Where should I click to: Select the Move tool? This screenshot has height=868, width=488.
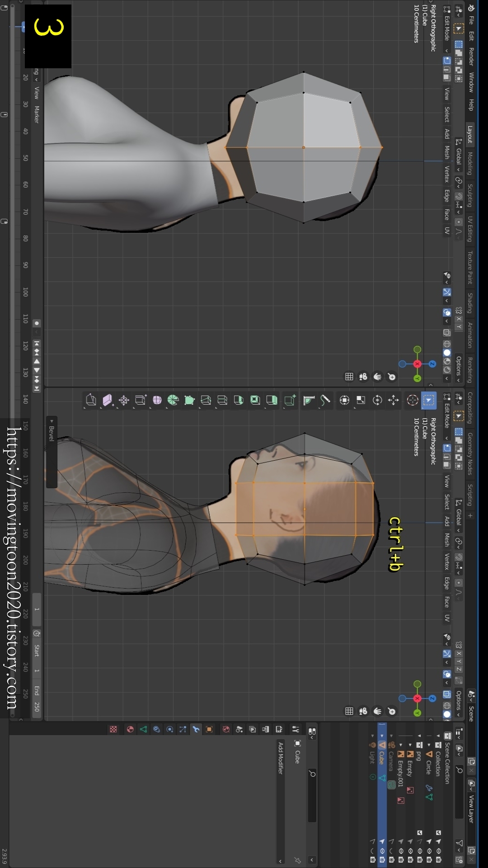[x=394, y=400]
